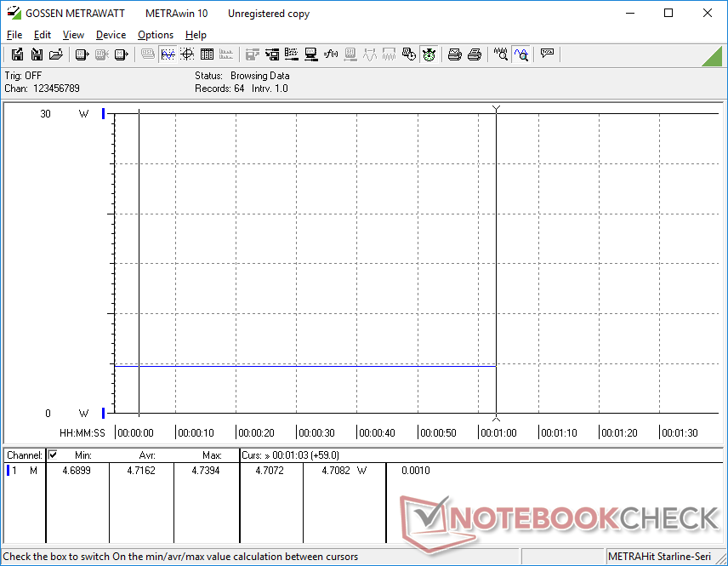Click the print graph preview icon
The height and width of the screenshot is (566, 728).
(x=454, y=54)
